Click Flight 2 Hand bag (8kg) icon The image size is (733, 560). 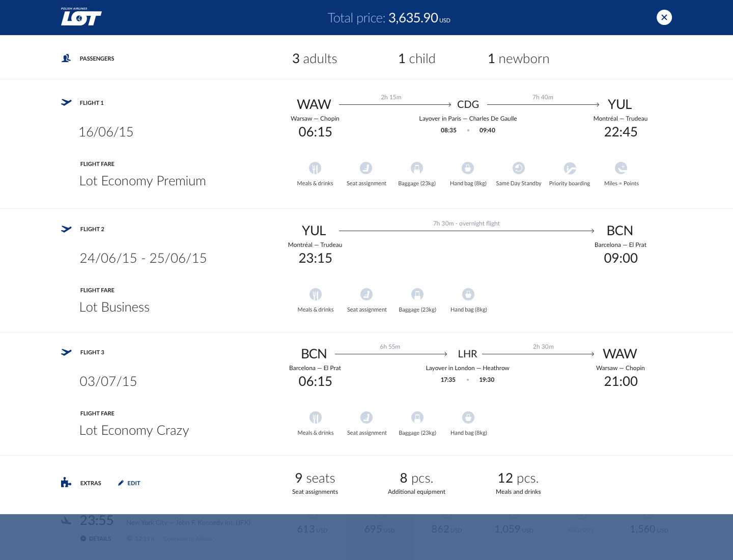(x=468, y=294)
